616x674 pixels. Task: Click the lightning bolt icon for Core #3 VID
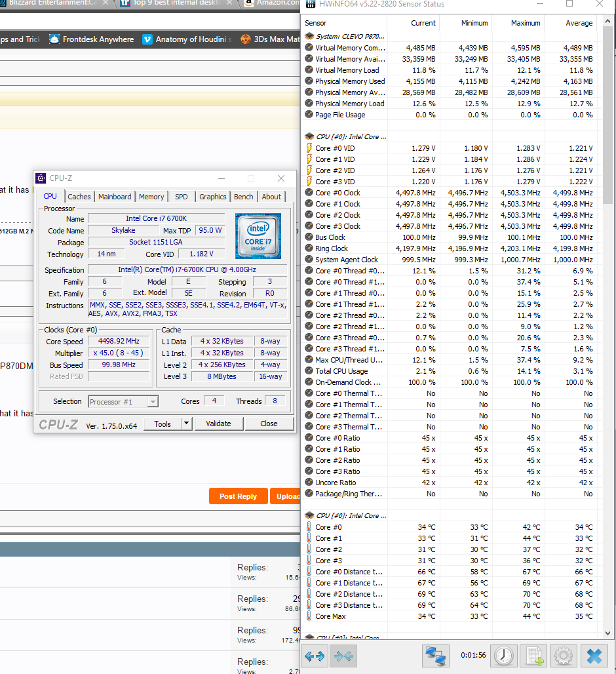[309, 182]
